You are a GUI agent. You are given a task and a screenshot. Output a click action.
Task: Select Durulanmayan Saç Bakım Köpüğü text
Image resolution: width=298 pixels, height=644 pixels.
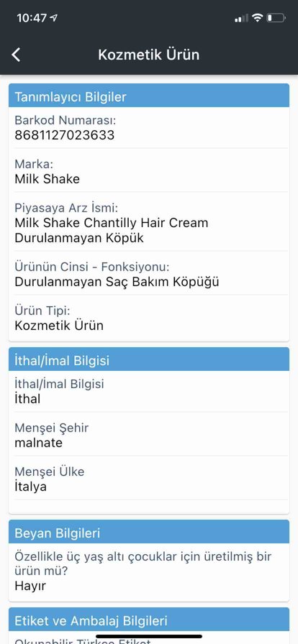(117, 282)
